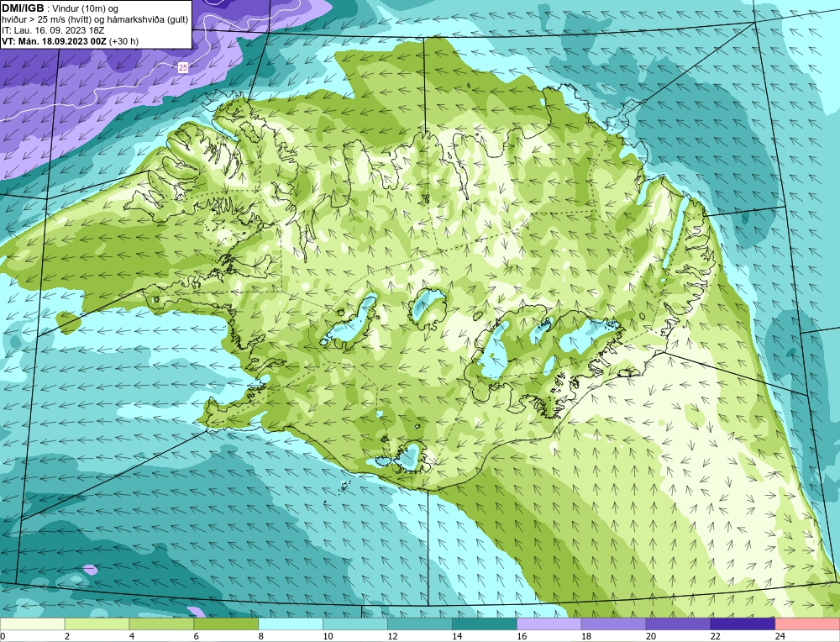Click the '4' label on the colour scale
Screen dimensions: 840x642
coord(132,636)
